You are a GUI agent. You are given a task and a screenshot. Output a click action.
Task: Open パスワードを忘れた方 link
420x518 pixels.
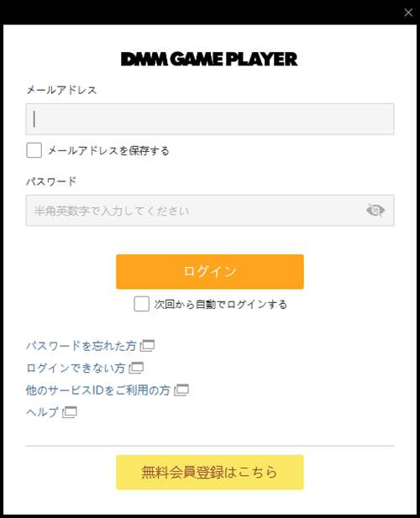pos(81,346)
